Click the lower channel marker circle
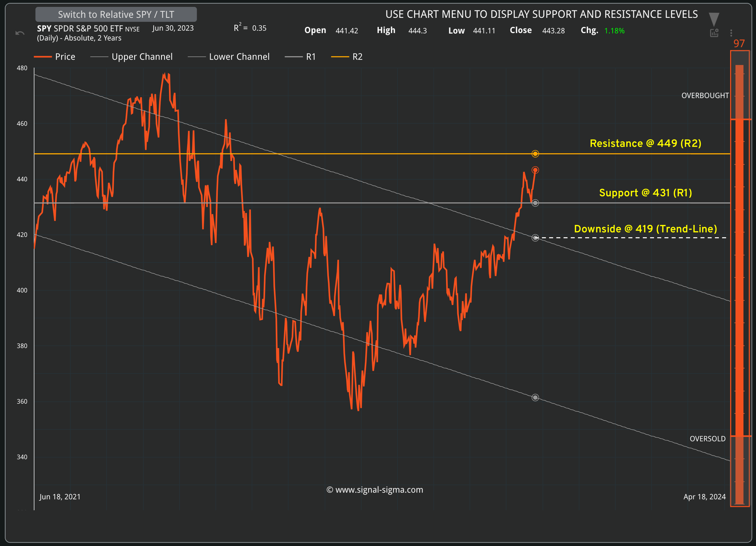The width and height of the screenshot is (756, 546). (535, 398)
